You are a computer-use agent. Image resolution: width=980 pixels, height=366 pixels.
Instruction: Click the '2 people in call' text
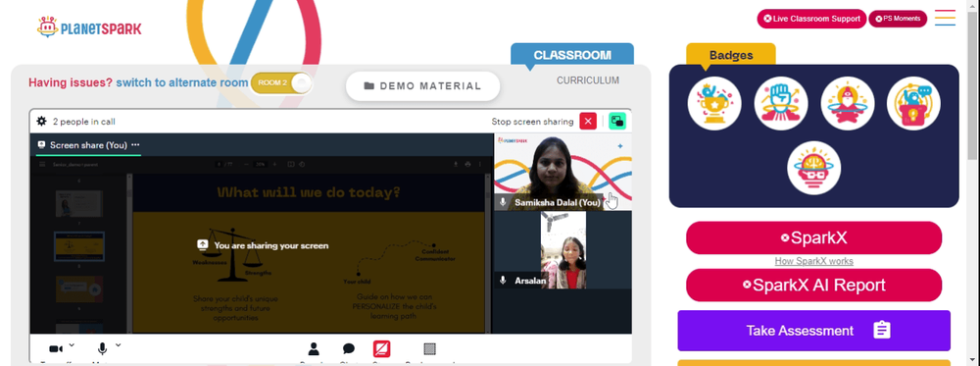[83, 122]
